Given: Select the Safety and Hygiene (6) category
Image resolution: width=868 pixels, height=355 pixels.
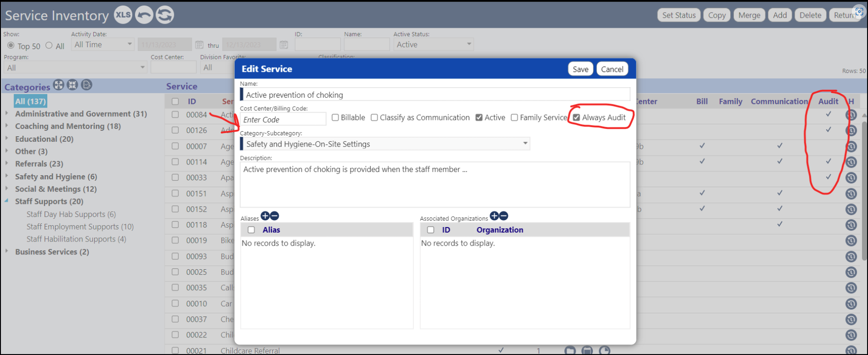Looking at the screenshot, I should click(x=56, y=177).
